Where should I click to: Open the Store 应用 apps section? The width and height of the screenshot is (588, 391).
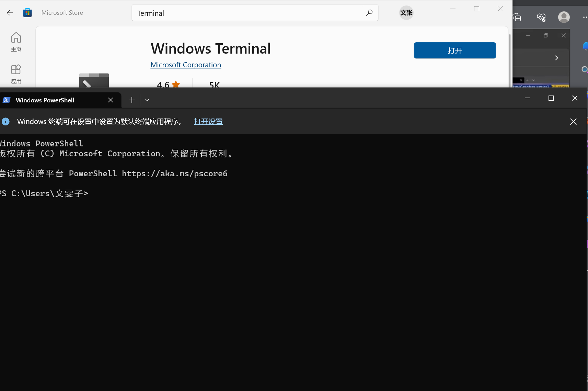(16, 74)
